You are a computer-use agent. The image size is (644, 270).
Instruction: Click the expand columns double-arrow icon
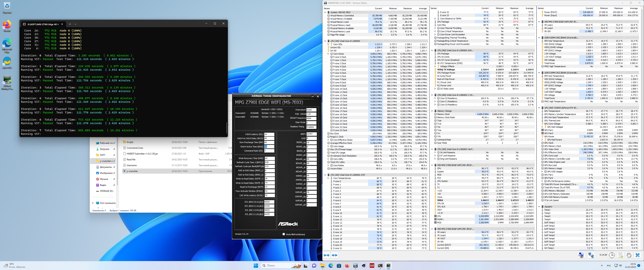coord(326,255)
